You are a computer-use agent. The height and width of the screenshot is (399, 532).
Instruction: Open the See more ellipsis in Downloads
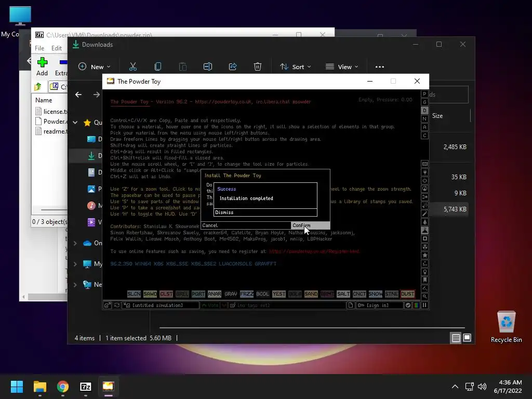click(380, 67)
